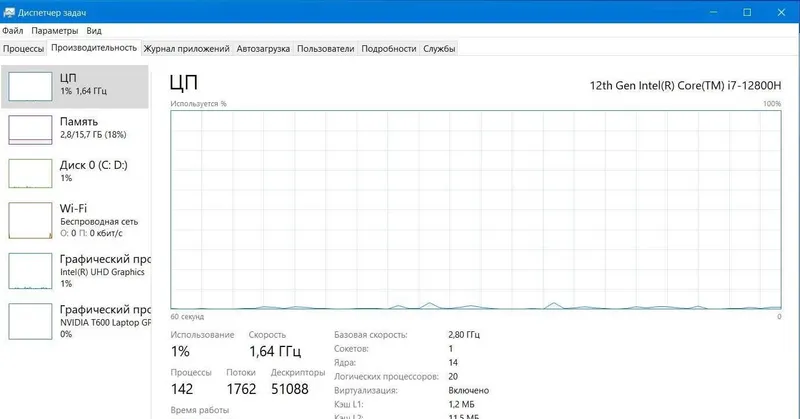Click the Память usage 2,8/15,7 ГБ text
This screenshot has height=419, width=800.
click(93, 135)
